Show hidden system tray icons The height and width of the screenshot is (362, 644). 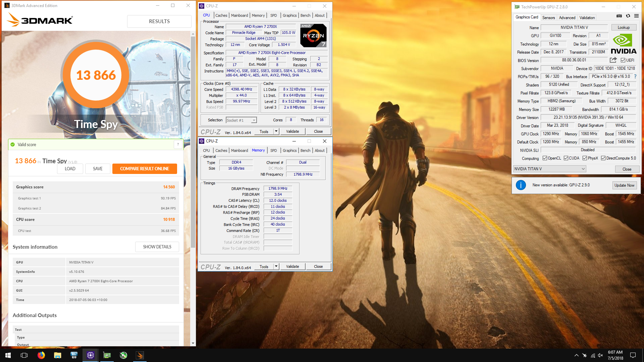(x=576, y=355)
